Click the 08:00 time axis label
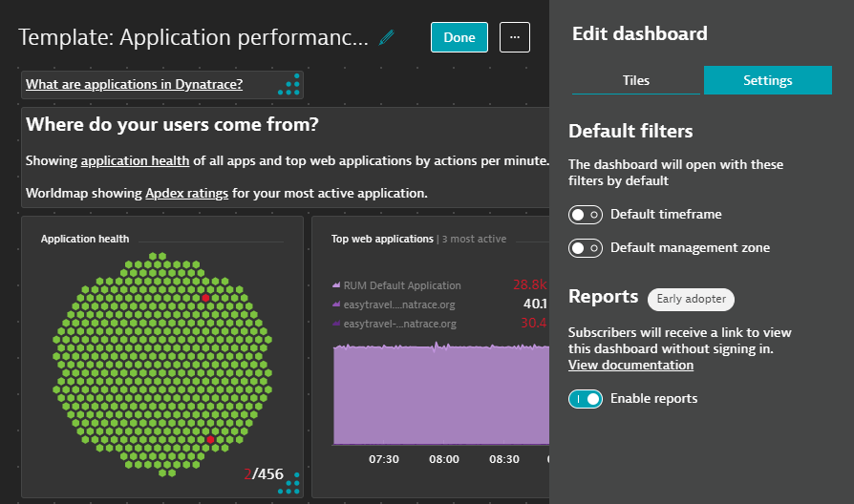The width and height of the screenshot is (854, 504). click(444, 459)
